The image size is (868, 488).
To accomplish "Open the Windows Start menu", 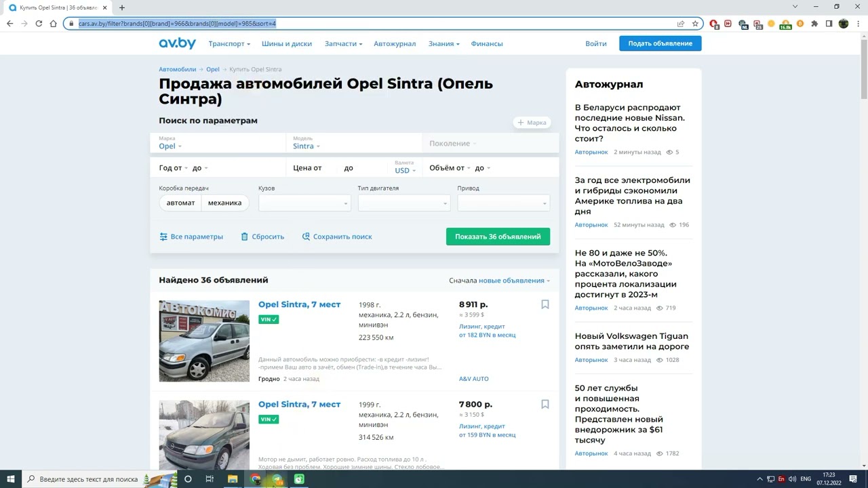I will click(x=11, y=479).
